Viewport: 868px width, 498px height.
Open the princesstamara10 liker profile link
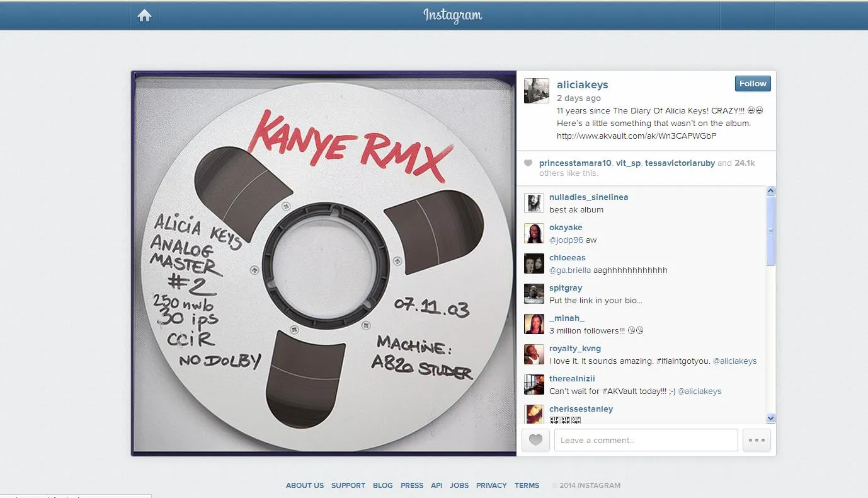575,163
